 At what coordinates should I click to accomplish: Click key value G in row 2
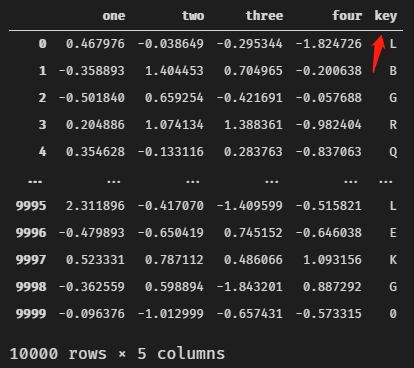[393, 98]
